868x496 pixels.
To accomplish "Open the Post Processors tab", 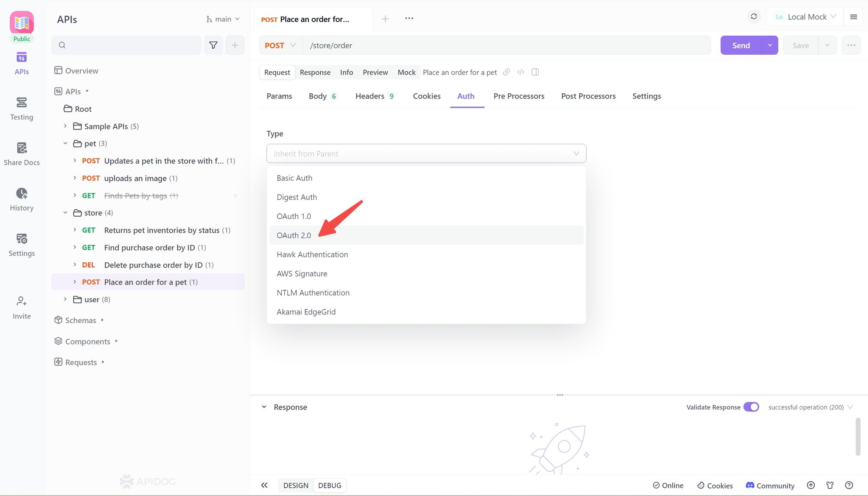I will click(588, 96).
